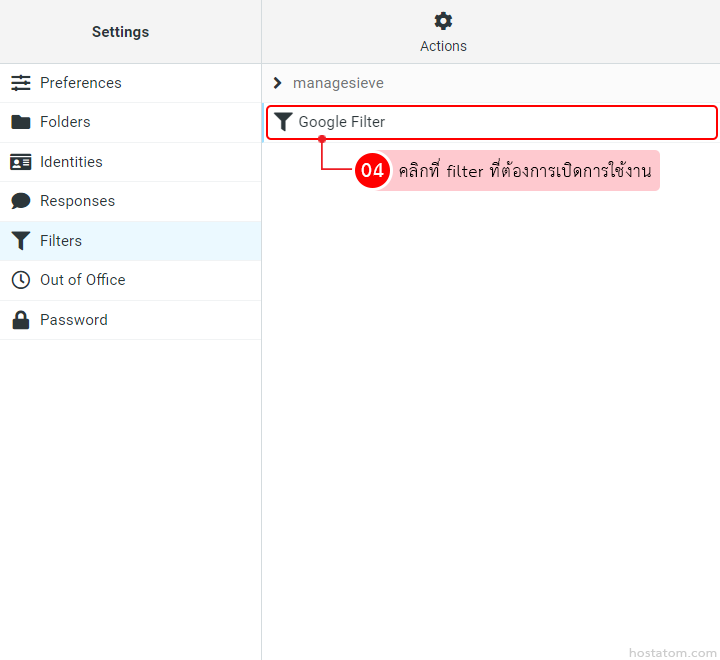Click the Identities card icon
Image resolution: width=720 pixels, height=660 pixels.
[x=21, y=162]
